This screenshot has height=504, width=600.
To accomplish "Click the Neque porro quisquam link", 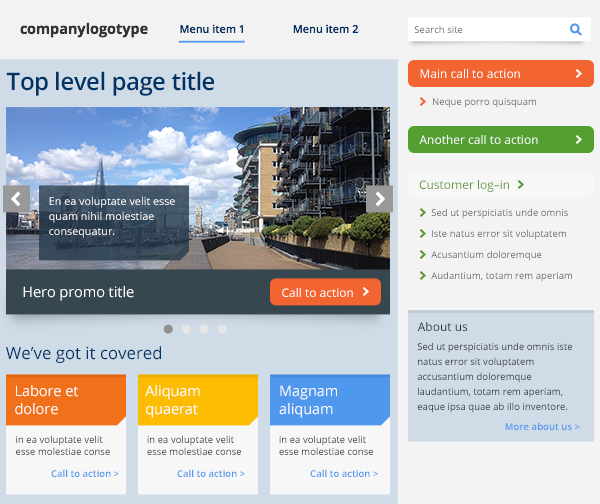I will (x=484, y=102).
